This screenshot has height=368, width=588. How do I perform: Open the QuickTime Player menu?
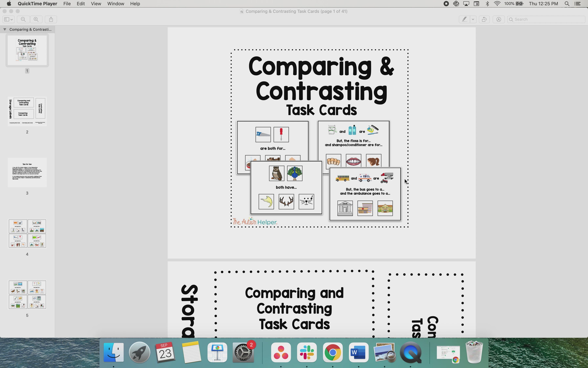[37, 4]
